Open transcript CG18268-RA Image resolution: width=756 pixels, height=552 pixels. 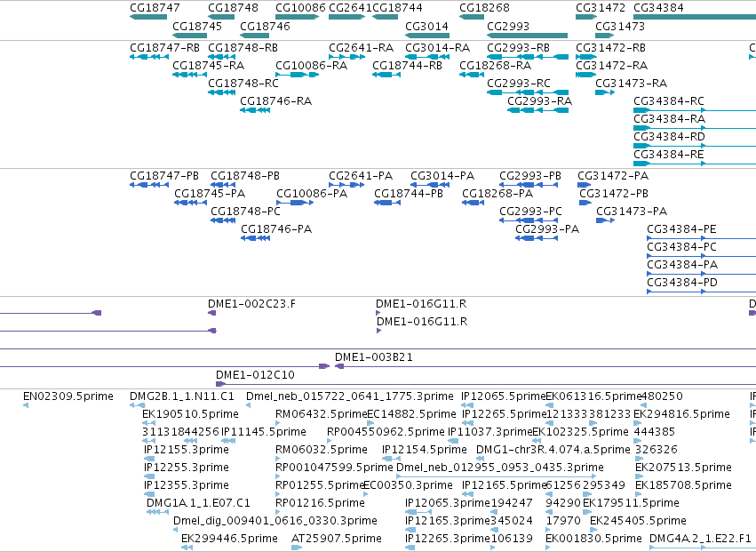[496, 66]
